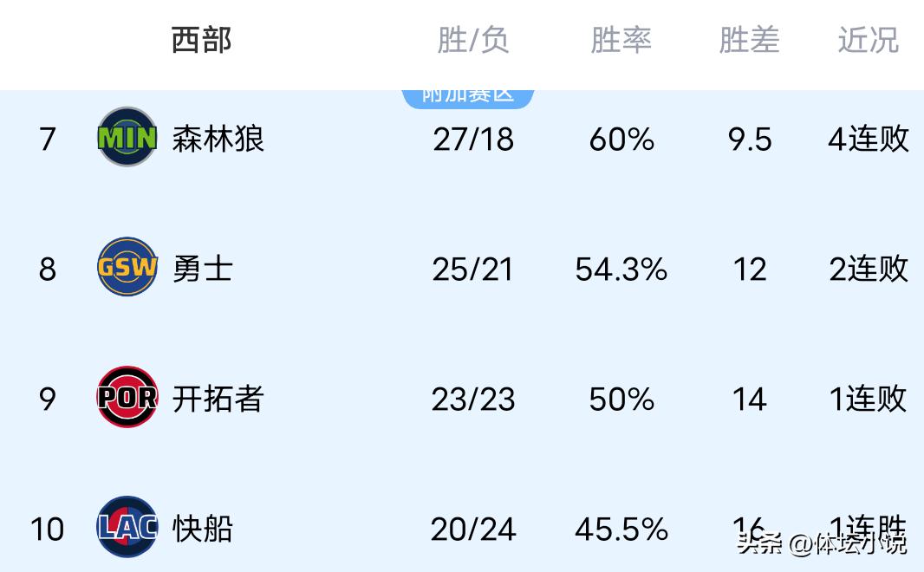Image resolution: width=924 pixels, height=572 pixels.
Task: Click the Warriors GSW team logo
Action: pos(127,268)
